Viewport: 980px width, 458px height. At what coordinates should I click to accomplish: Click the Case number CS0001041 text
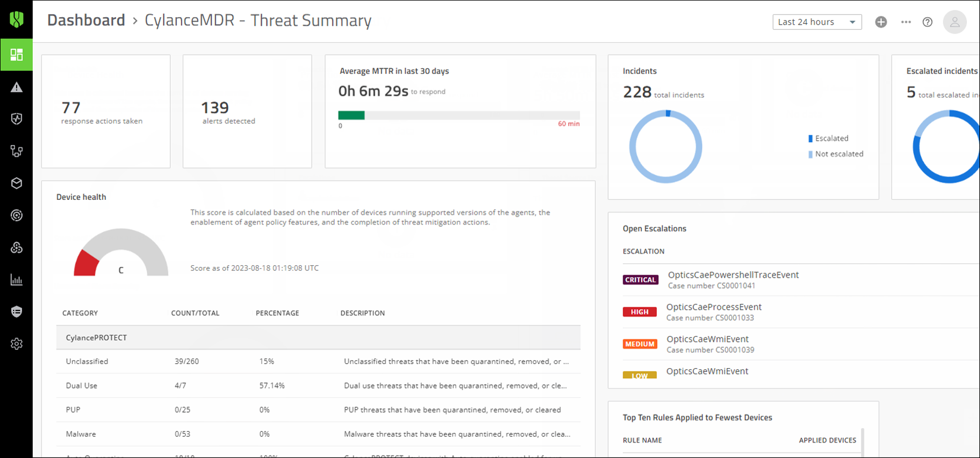[x=712, y=286]
